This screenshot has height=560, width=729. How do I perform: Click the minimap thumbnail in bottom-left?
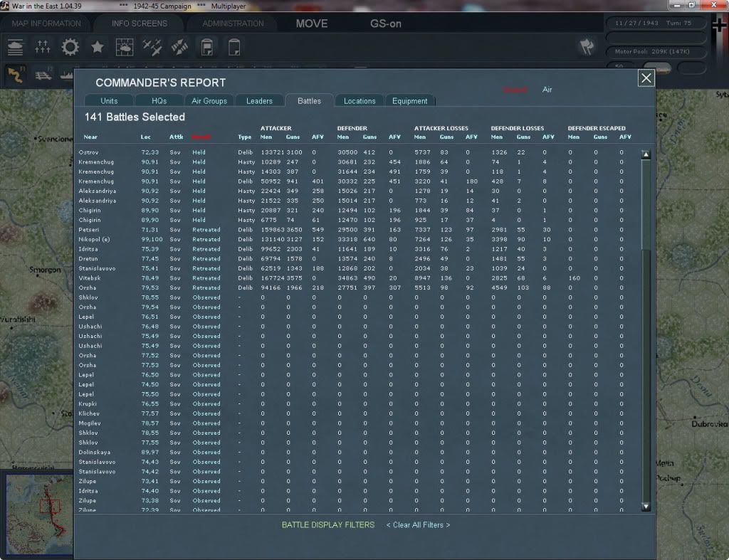click(39, 514)
